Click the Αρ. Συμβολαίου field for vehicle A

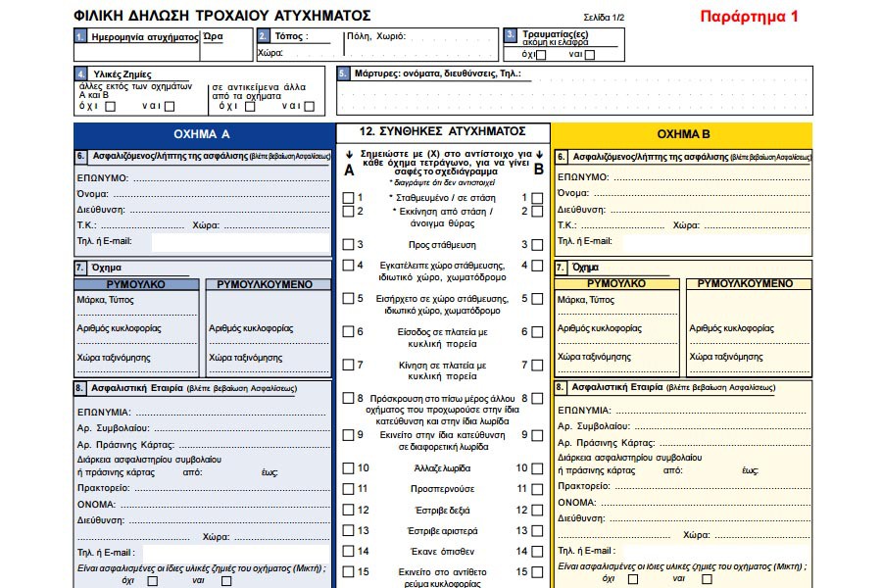coord(240,428)
